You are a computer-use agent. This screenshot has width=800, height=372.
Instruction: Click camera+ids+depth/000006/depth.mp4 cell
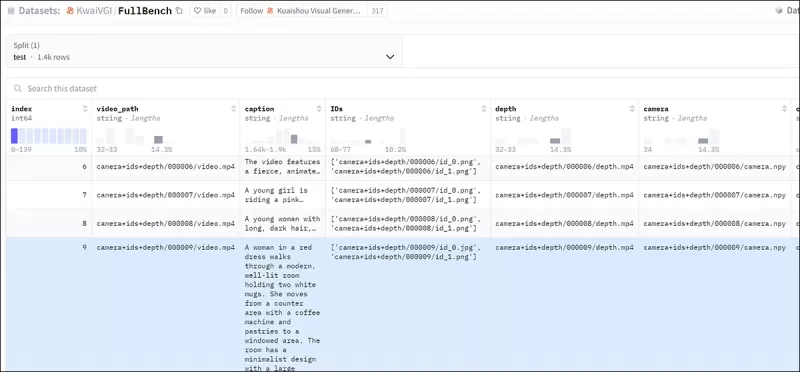click(564, 167)
